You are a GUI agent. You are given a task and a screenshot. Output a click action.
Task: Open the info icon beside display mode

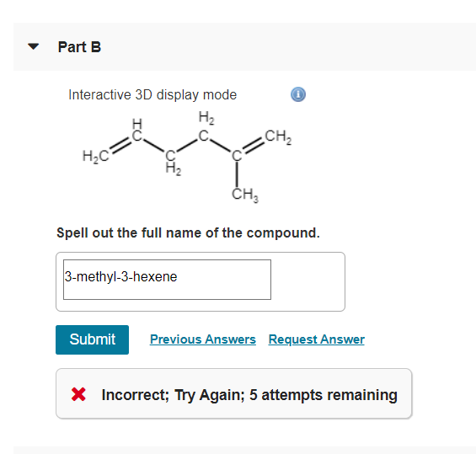pyautogui.click(x=298, y=94)
